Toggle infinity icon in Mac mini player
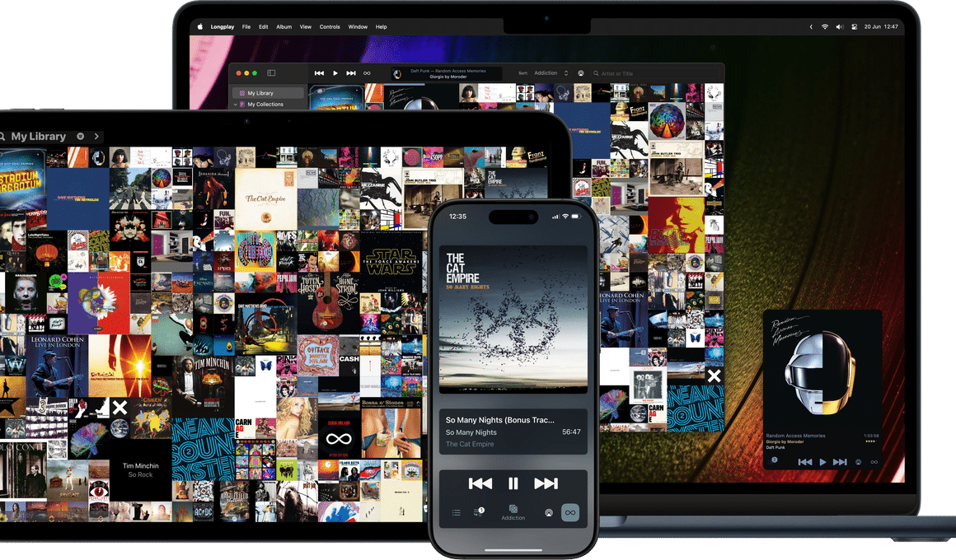956x560 pixels. coord(874,462)
